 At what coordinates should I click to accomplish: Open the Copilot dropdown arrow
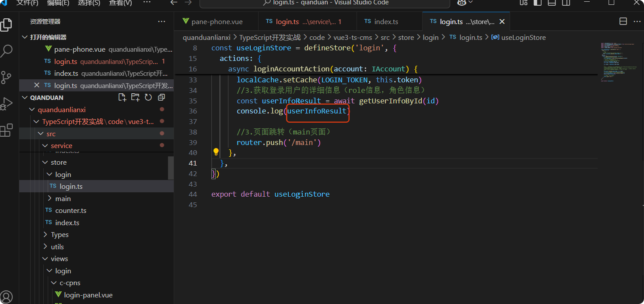[470, 3]
